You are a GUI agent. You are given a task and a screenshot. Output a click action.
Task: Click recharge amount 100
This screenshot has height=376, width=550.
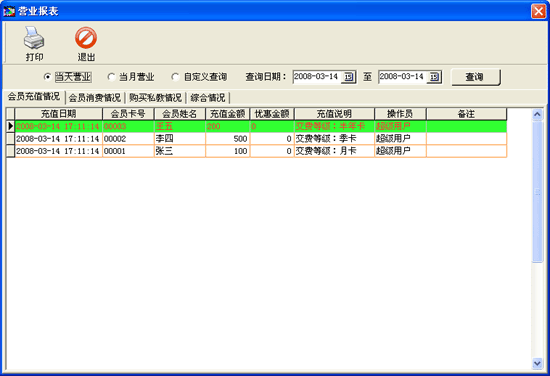click(x=228, y=151)
